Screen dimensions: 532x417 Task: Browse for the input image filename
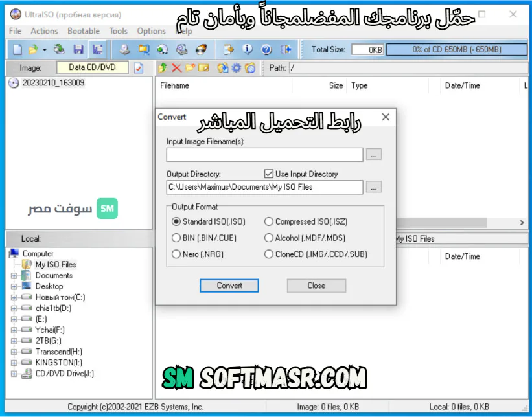(373, 155)
